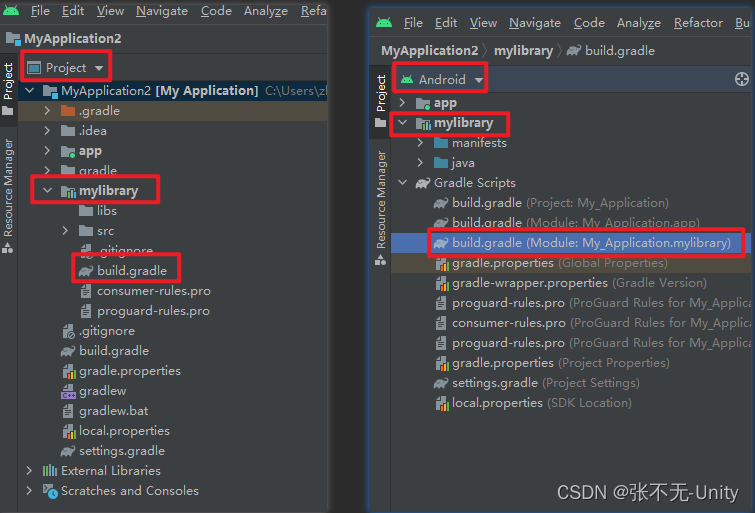Toggle Project tool window tab in left window
Image resolution: width=755 pixels, height=513 pixels.
(x=8, y=90)
